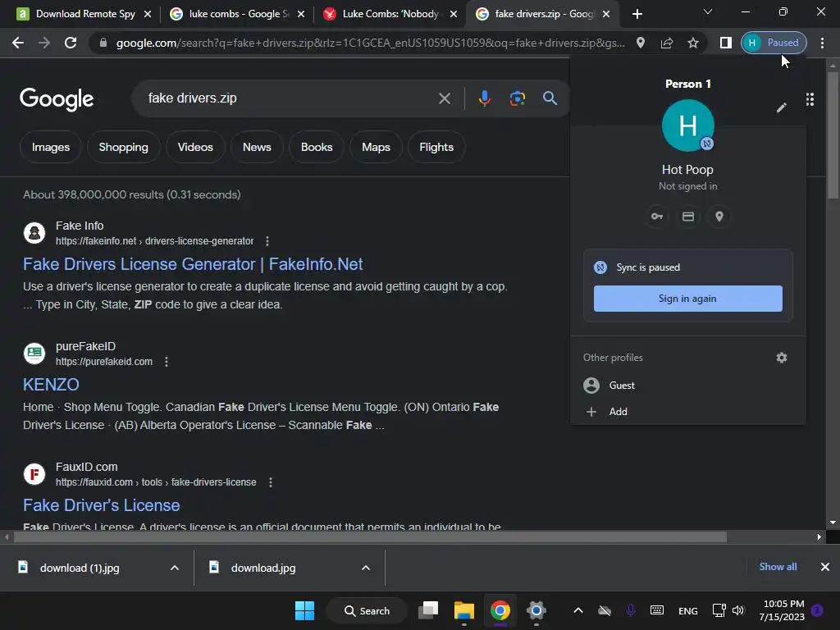The width and height of the screenshot is (840, 630).
Task: Filter results by Images
Action: click(51, 147)
